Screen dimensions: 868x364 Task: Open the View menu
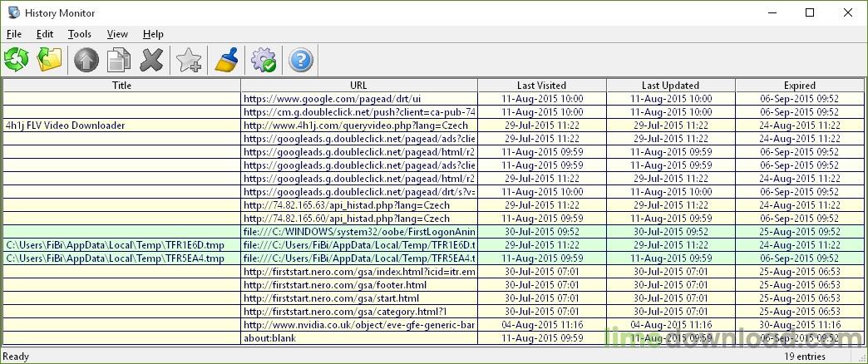pos(117,34)
